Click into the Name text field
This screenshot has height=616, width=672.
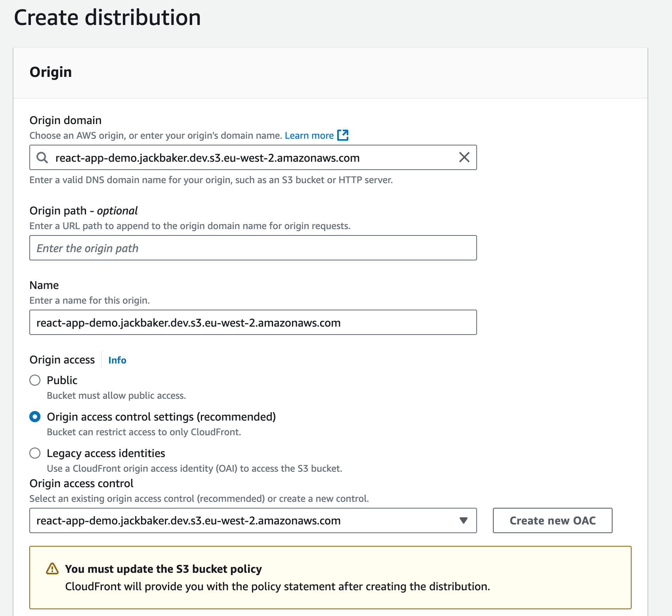coord(253,323)
